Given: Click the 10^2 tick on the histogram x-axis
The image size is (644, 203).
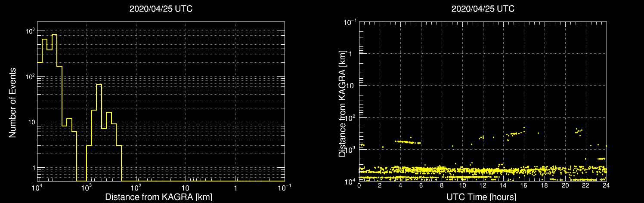Looking at the screenshot, I should (136, 188).
